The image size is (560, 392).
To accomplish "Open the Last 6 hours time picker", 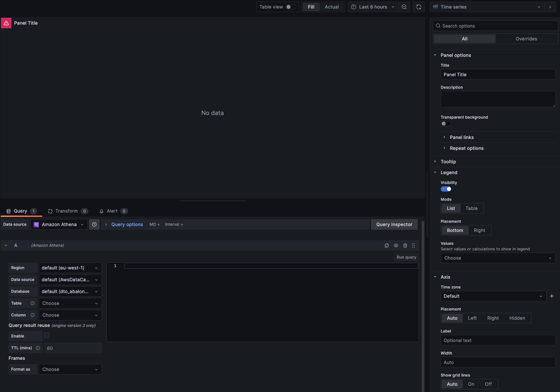I will coord(373,7).
